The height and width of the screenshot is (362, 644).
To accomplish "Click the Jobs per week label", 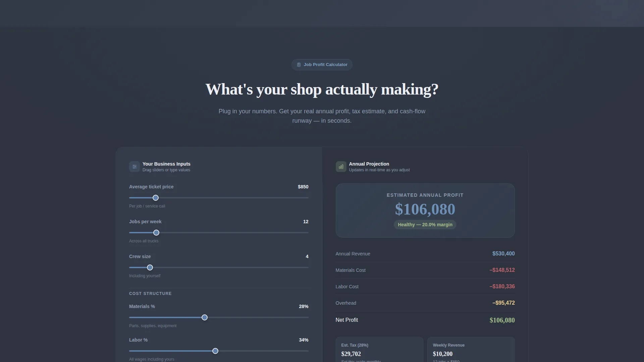I will click(x=145, y=222).
